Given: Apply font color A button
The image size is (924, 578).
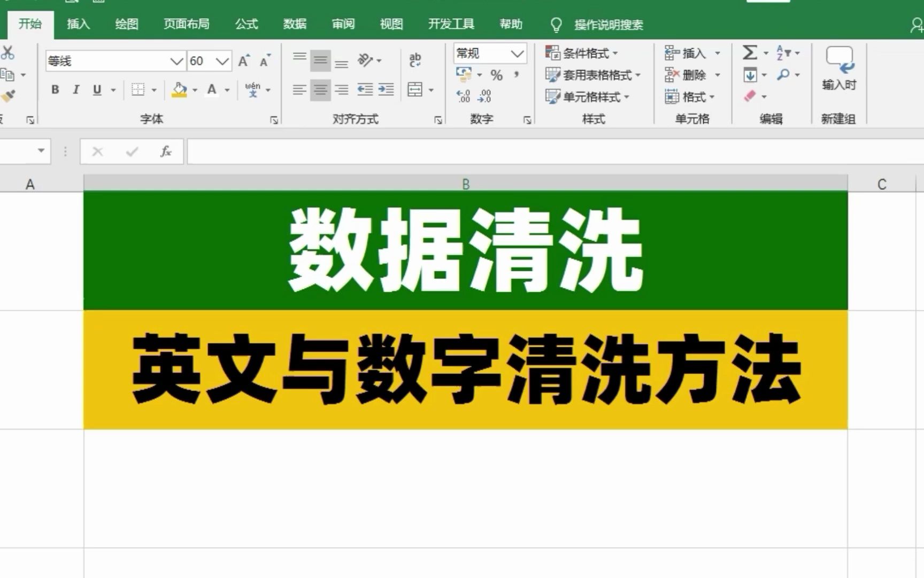Looking at the screenshot, I should point(212,90).
